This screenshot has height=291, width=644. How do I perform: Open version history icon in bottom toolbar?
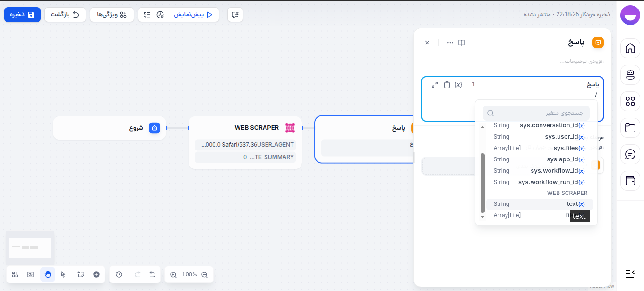tap(119, 274)
